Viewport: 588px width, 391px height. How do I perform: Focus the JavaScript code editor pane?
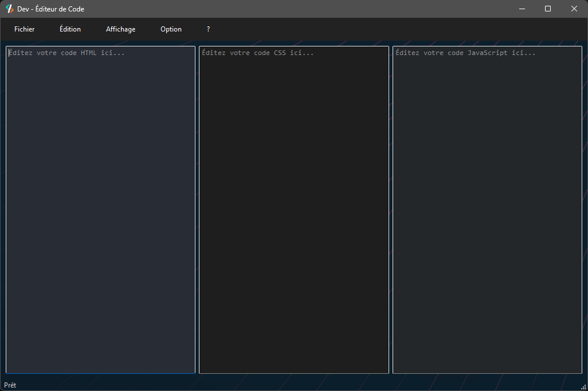coord(487,212)
